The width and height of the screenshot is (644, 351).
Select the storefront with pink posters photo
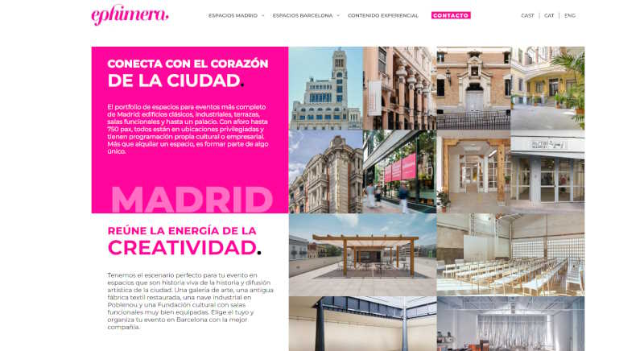[x=399, y=171]
